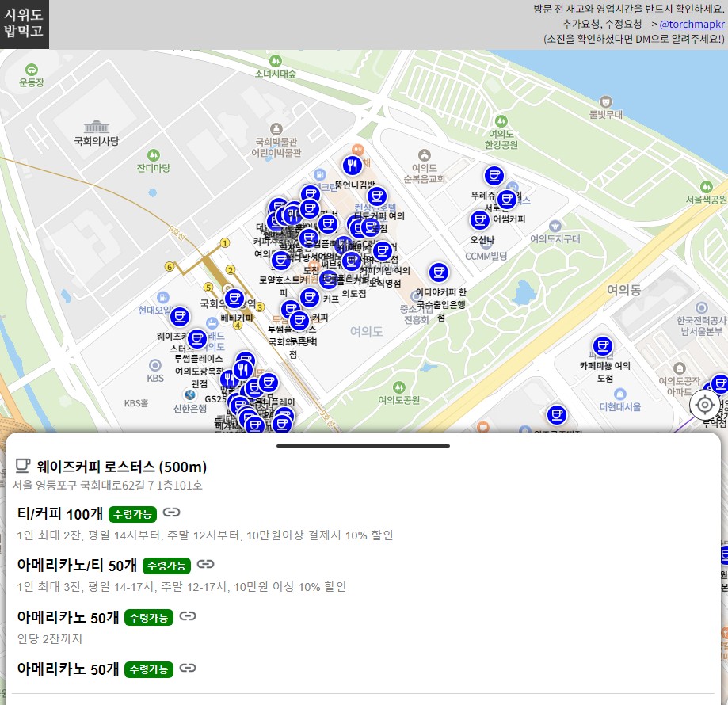Click the 1인 최대 2잔 description text

204,535
